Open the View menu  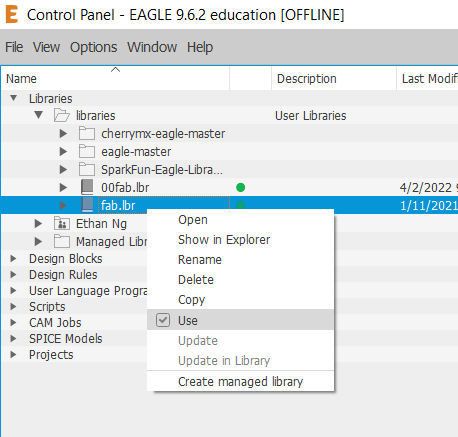(x=46, y=47)
